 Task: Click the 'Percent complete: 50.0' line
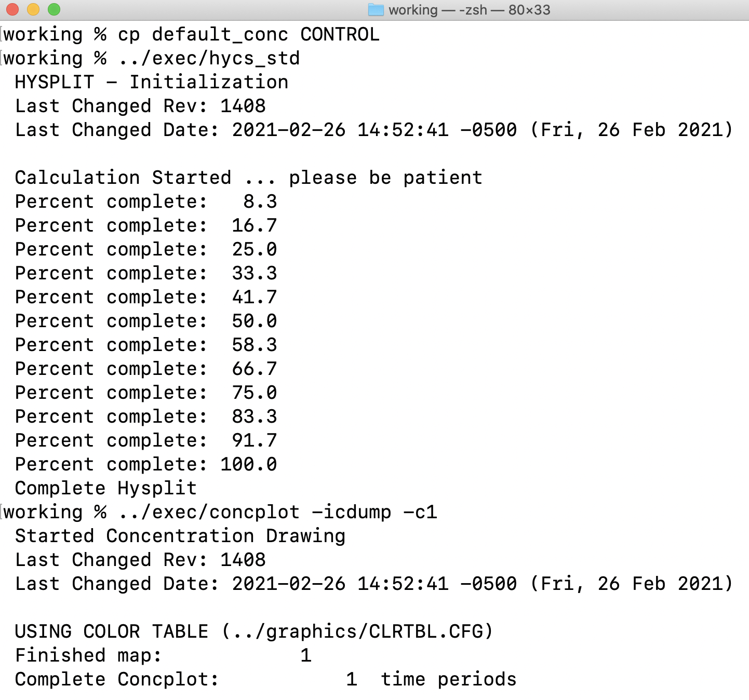point(145,321)
